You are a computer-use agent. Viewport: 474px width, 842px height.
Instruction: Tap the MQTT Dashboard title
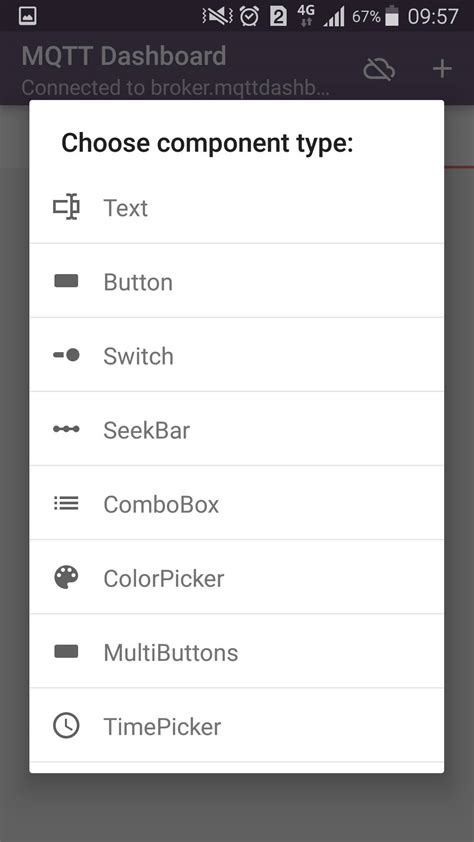[x=124, y=56]
